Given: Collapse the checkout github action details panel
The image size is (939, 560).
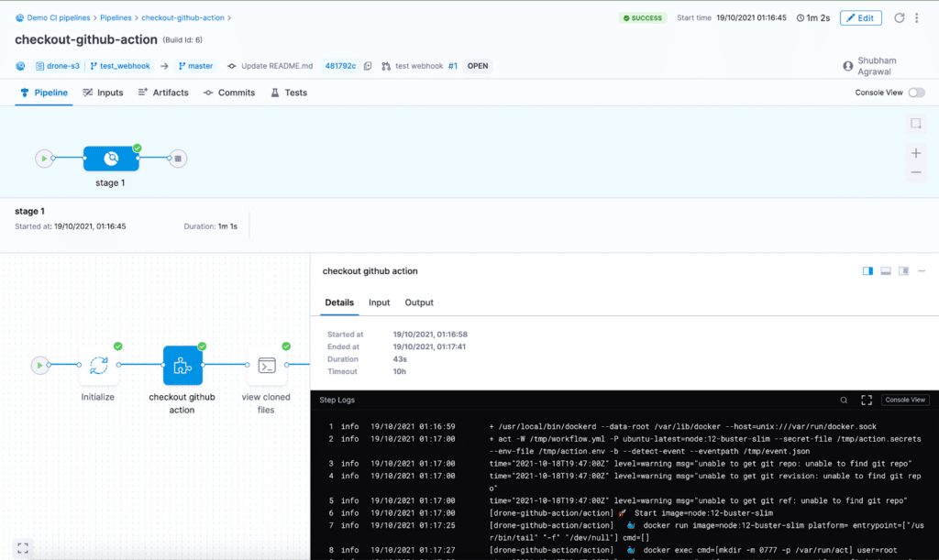Looking at the screenshot, I should pos(922,270).
